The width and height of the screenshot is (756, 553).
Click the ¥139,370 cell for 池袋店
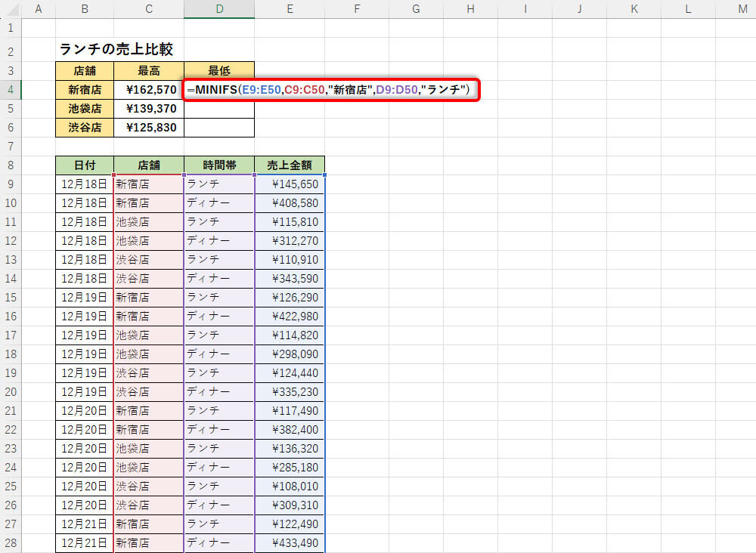[x=149, y=109]
